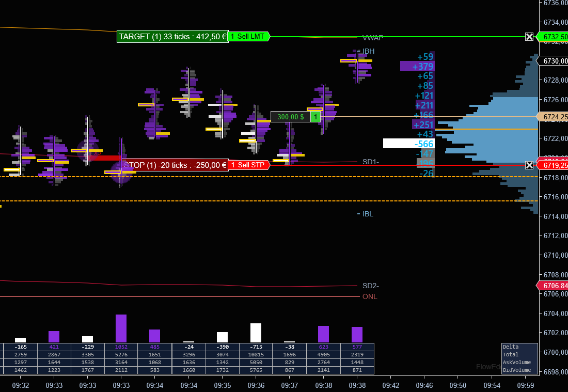Screen dimensions: 568x392
Task: Click the BidVolume row legend label
Action: point(516,370)
